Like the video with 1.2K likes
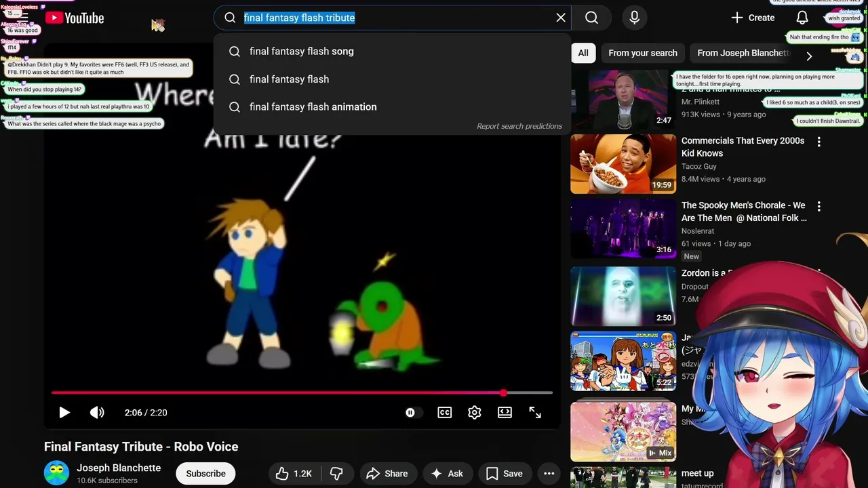This screenshot has height=488, width=868. coord(294,473)
